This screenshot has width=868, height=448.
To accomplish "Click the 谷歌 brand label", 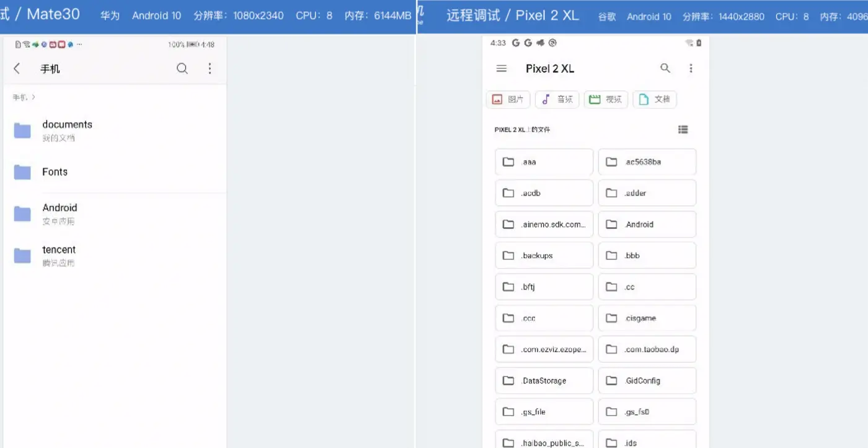I will (x=607, y=17).
